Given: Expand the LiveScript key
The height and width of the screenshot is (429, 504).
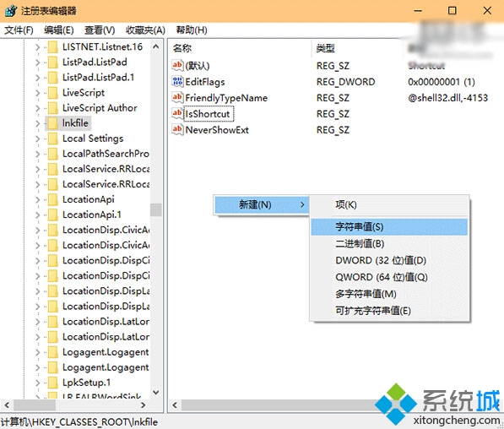Looking at the screenshot, I should pos(38,93).
